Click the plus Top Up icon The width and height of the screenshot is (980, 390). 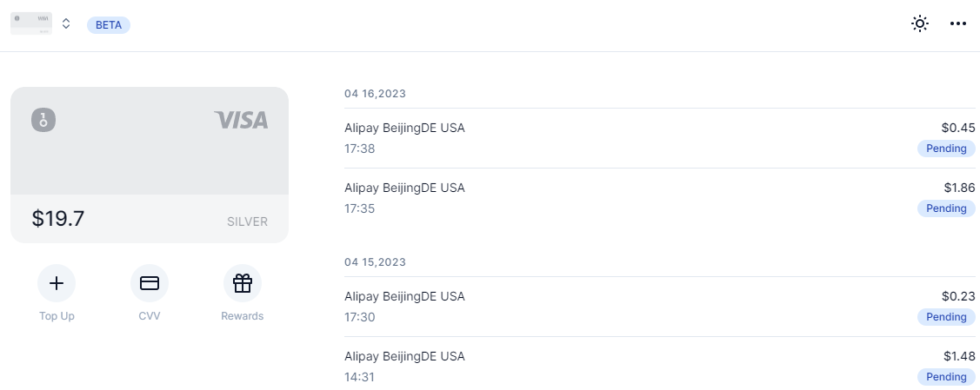(57, 283)
